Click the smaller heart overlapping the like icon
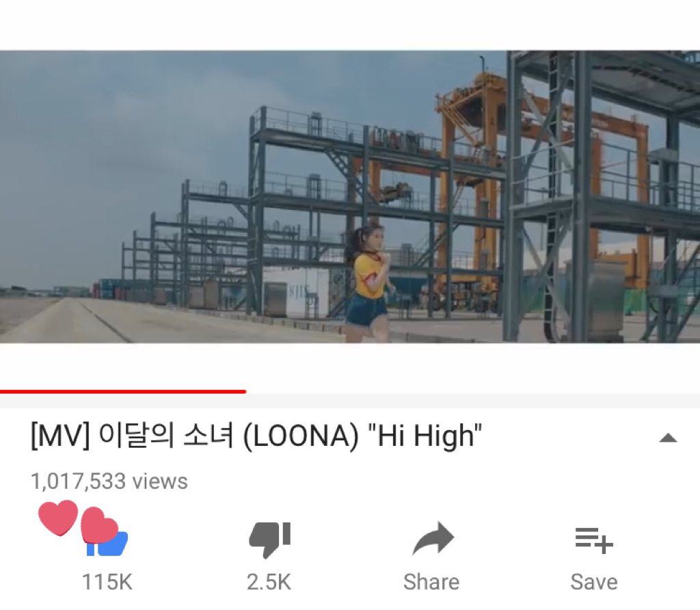This screenshot has height=610, width=700. point(98,525)
